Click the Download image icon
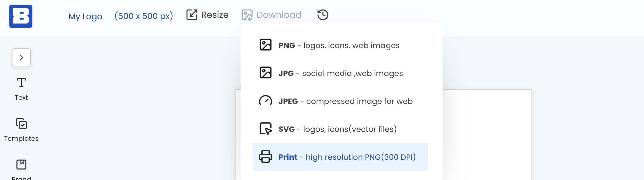The height and width of the screenshot is (180, 644). (247, 15)
